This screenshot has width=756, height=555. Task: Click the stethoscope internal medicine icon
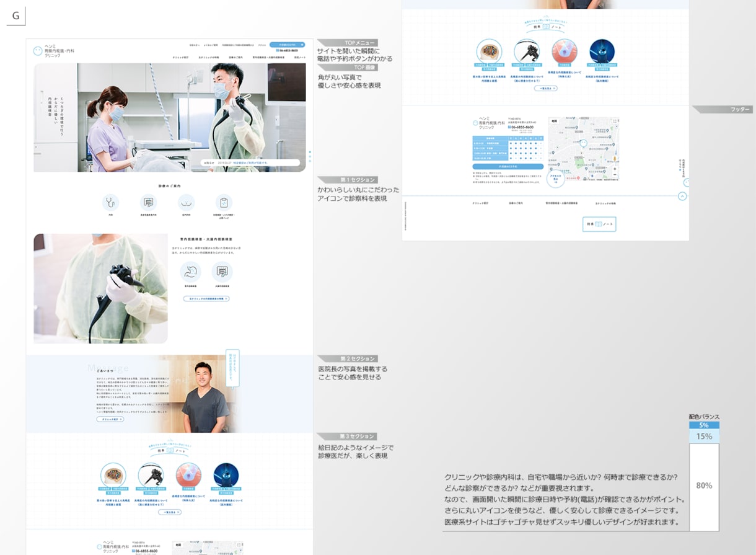(111, 202)
